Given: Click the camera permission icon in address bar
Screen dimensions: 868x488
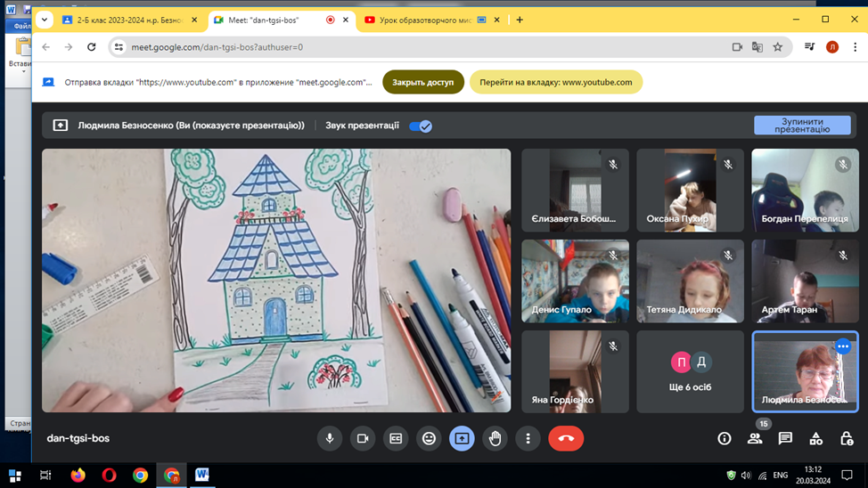Looking at the screenshot, I should coord(737,47).
